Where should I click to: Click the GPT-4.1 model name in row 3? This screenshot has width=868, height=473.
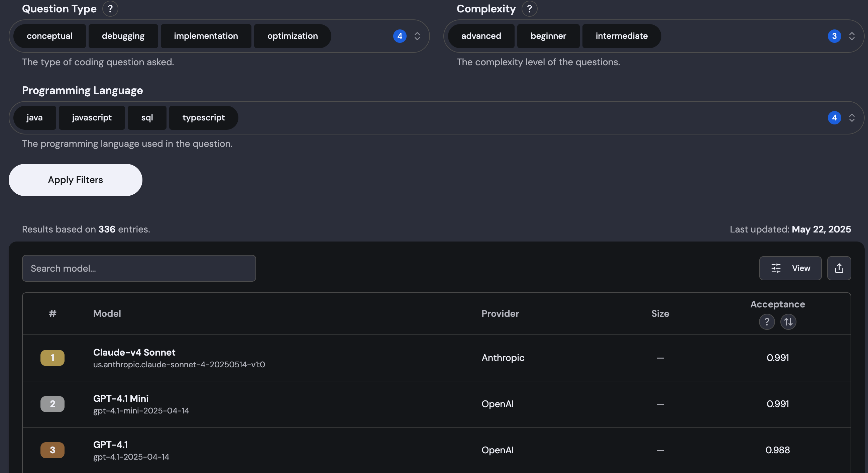[x=111, y=445]
